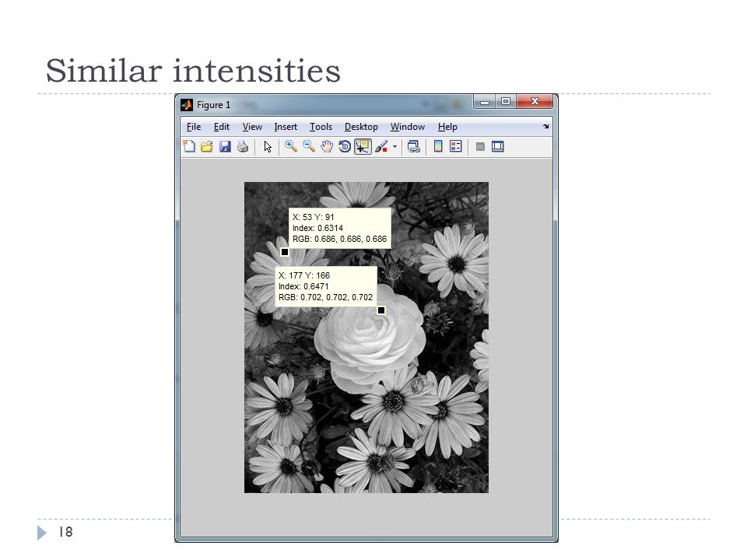Select the Brush data tool
747x560 pixels.
point(381,146)
